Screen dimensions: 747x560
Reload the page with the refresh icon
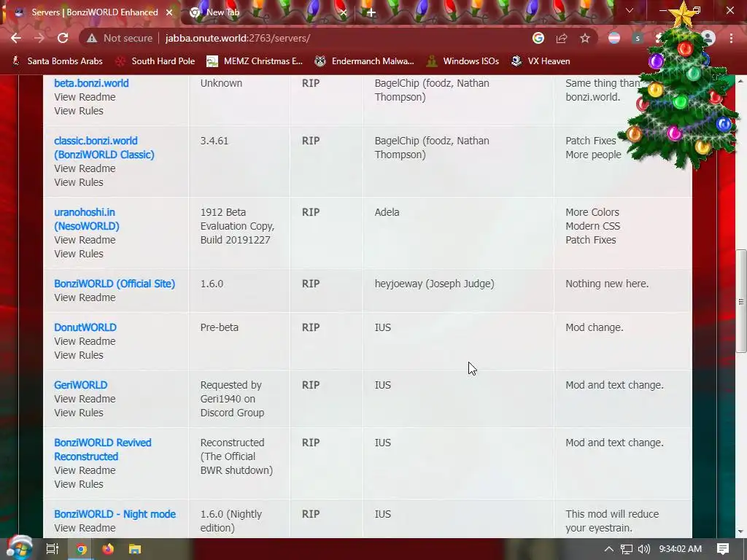click(x=63, y=38)
